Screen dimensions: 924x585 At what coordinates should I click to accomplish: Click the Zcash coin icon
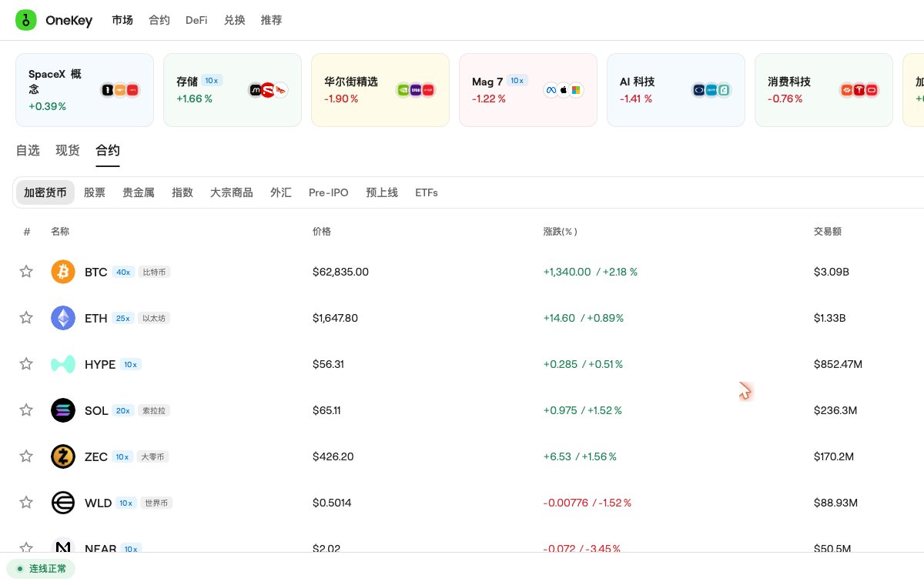pos(63,456)
